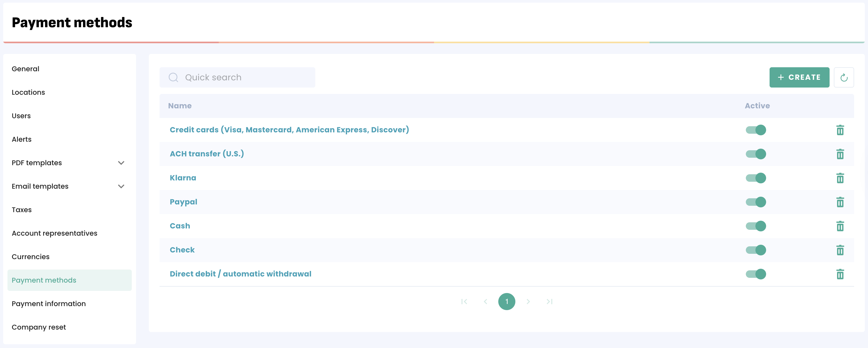Expand the PDF templates submenu
This screenshot has height=348, width=868.
[121, 163]
